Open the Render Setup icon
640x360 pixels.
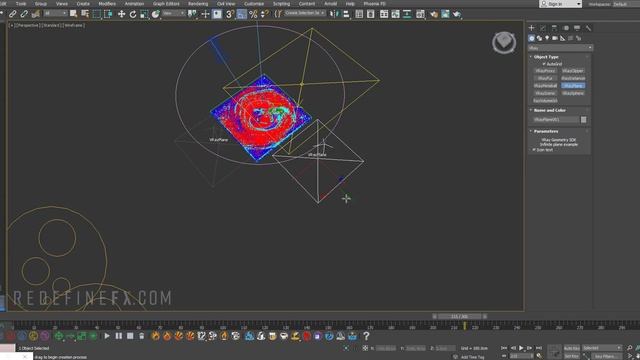433,14
